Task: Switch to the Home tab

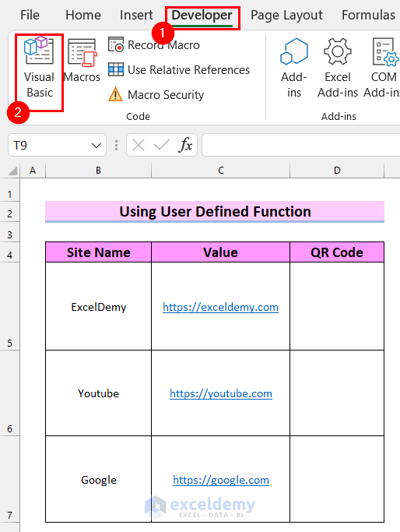Action: click(83, 16)
